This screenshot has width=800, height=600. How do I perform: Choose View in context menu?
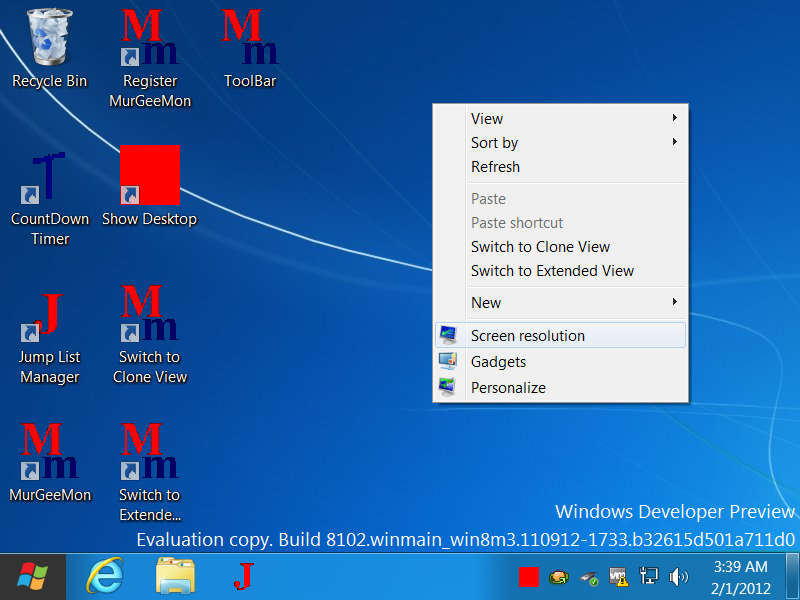coord(560,118)
